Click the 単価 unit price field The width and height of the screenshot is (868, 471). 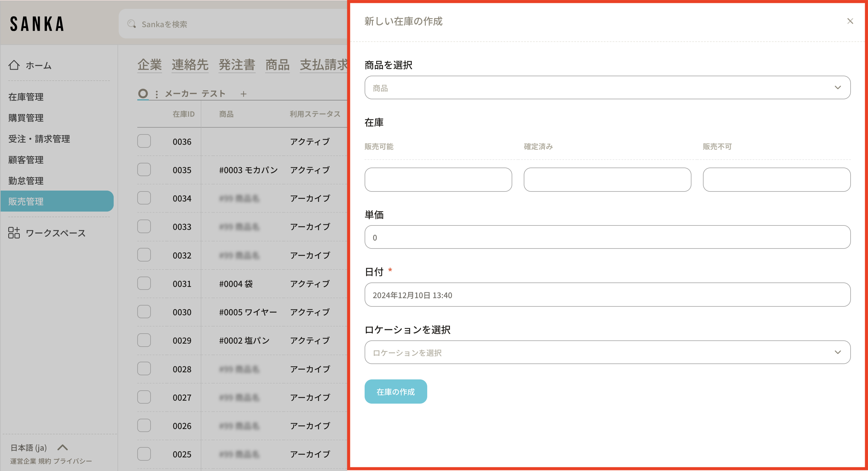pyautogui.click(x=607, y=237)
